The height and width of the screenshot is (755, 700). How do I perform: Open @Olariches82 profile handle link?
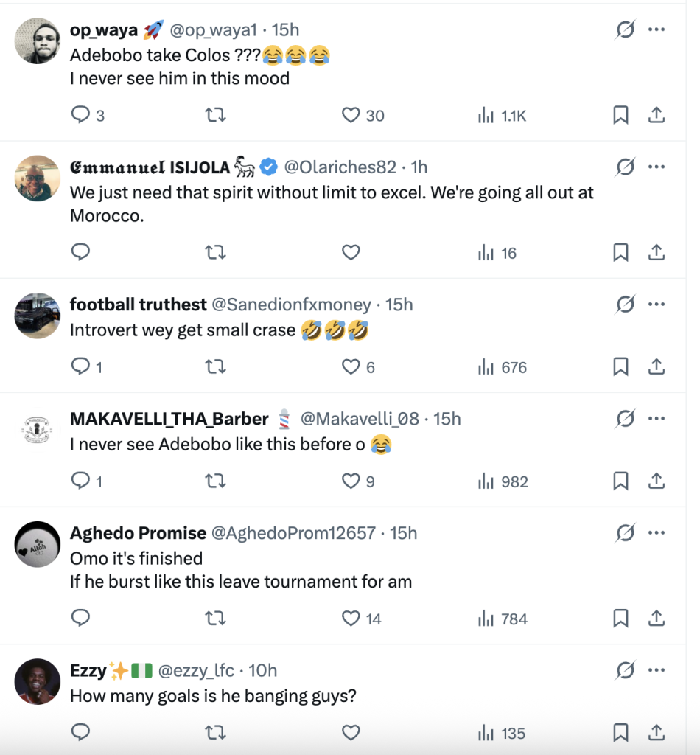340,167
